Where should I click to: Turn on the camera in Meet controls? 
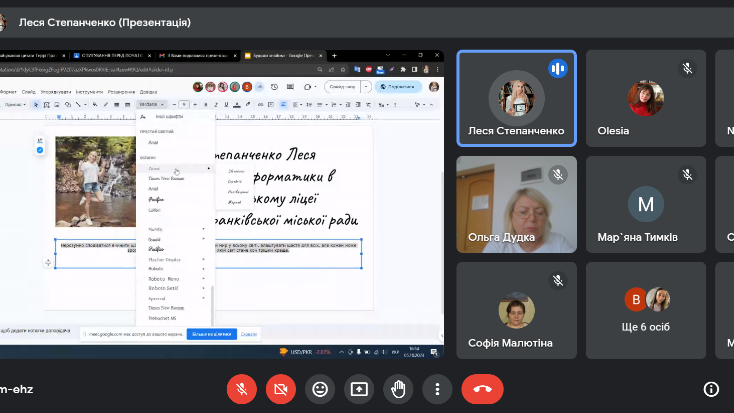click(281, 388)
